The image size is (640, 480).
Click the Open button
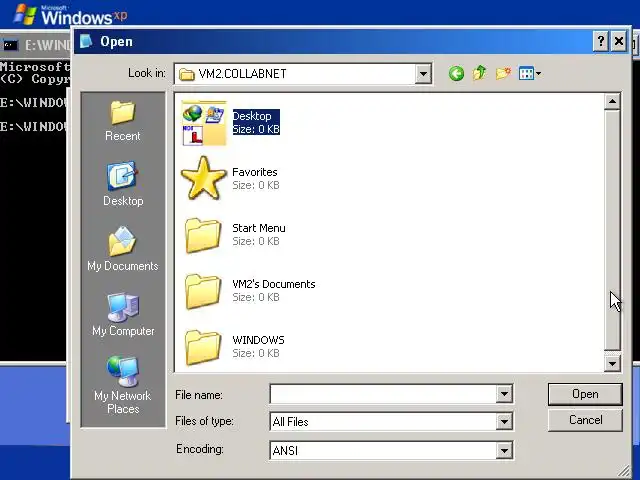pos(585,394)
